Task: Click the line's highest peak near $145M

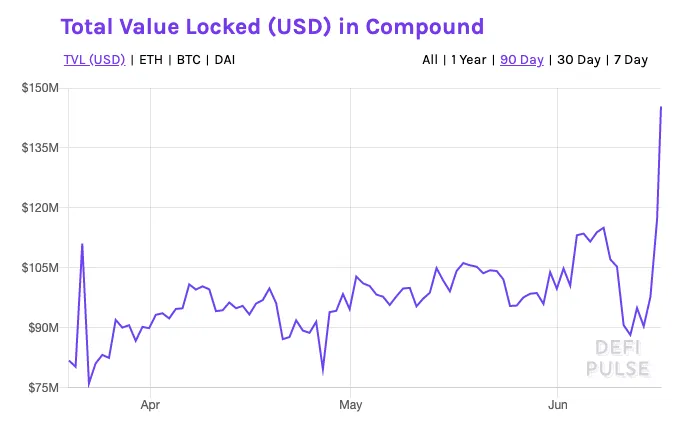Action: pos(661,107)
